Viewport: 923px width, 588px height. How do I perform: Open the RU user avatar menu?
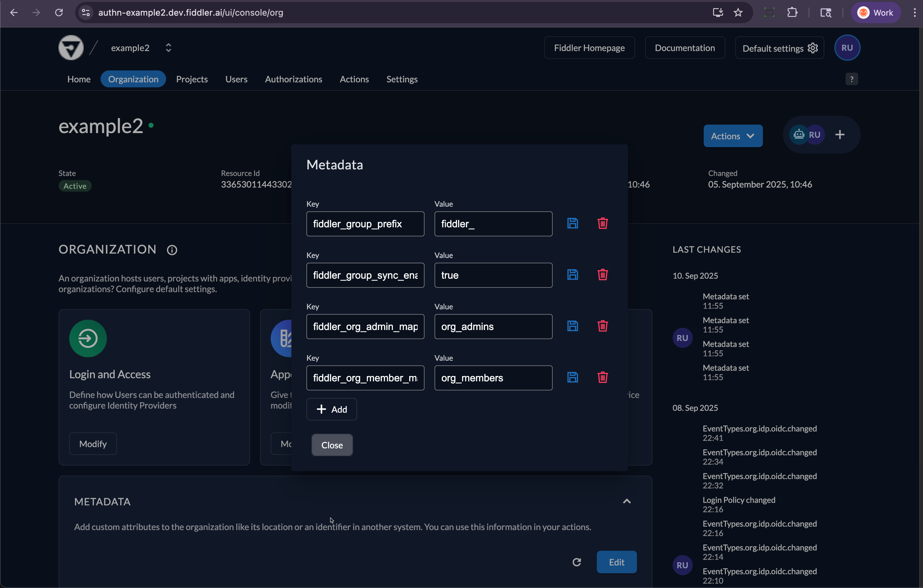click(847, 48)
